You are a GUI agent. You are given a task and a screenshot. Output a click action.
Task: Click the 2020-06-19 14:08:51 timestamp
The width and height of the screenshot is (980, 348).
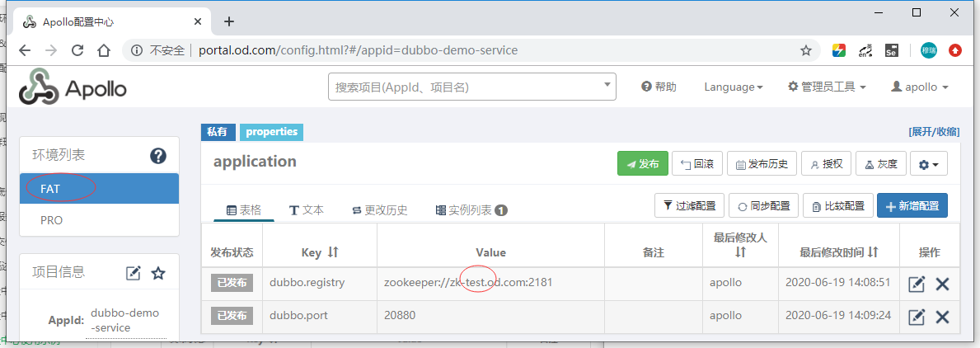(x=838, y=282)
